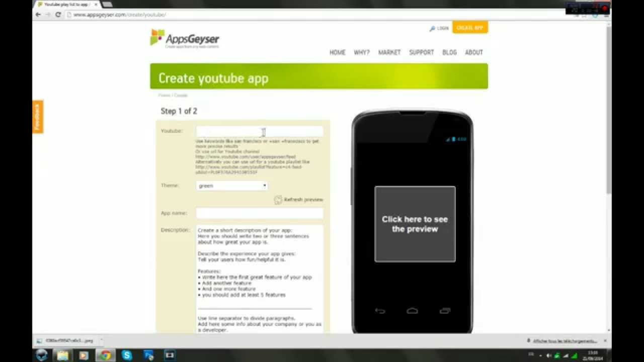Viewport: 644px width, 362px height.
Task: Click into the Description text area
Action: (260, 279)
